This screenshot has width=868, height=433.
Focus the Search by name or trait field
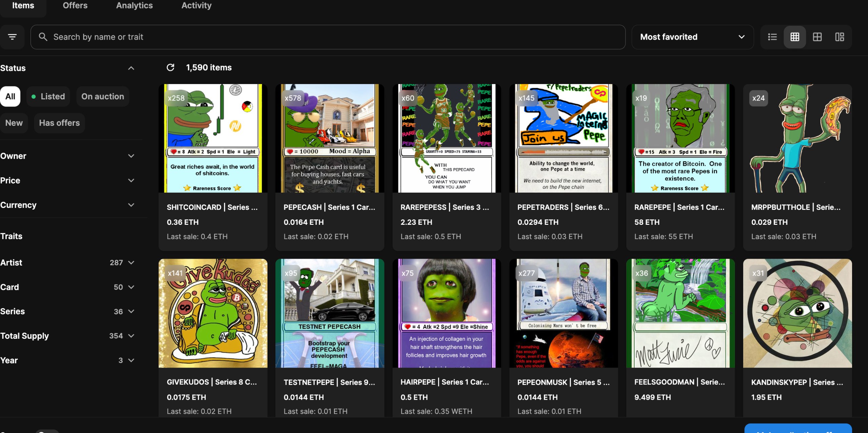click(x=328, y=37)
